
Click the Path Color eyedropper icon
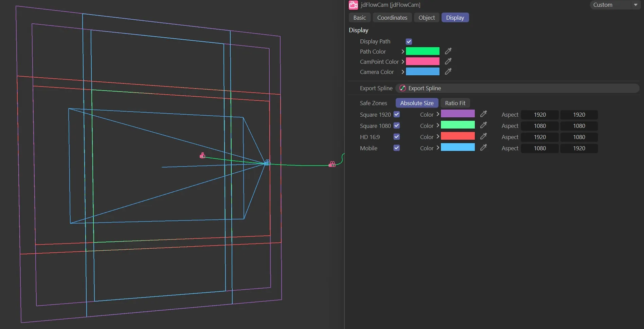(448, 51)
